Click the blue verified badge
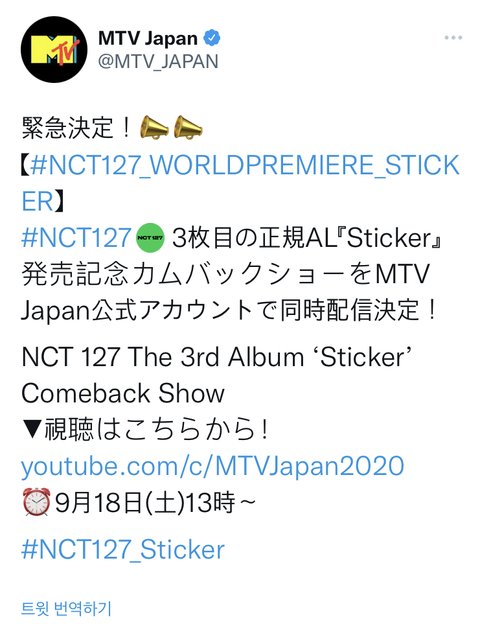The width and height of the screenshot is (480, 626). (212, 38)
